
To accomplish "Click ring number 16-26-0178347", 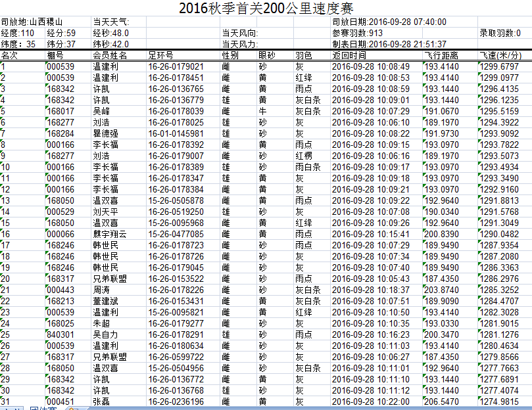I will [x=176, y=178].
